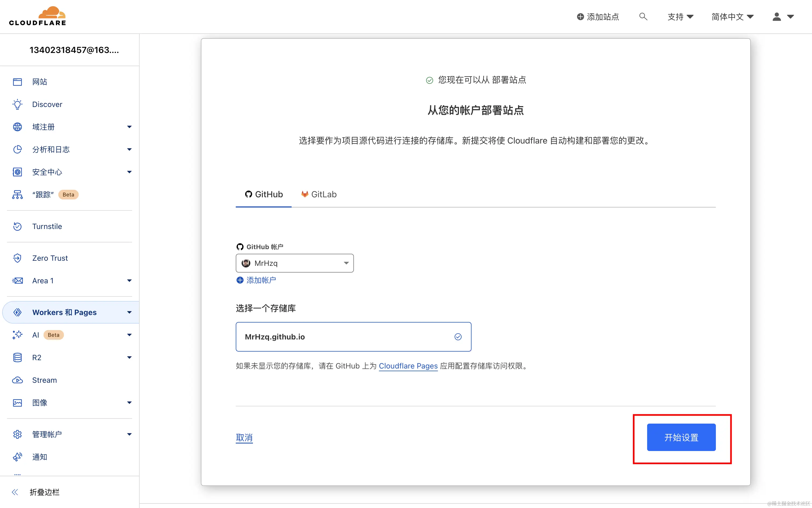Click the Workers 和 Pages diamond icon
The height and width of the screenshot is (508, 812).
[x=17, y=312]
